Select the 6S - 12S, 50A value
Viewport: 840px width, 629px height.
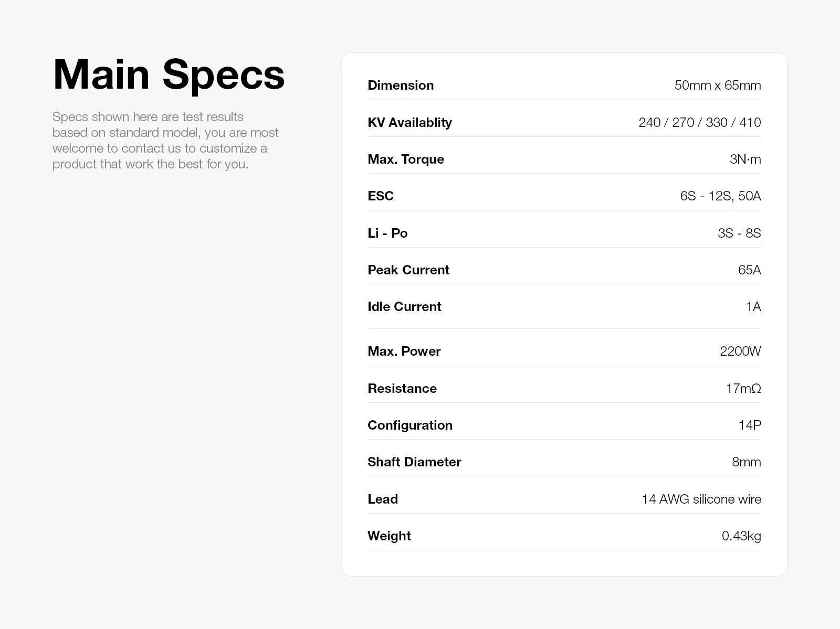(x=720, y=196)
